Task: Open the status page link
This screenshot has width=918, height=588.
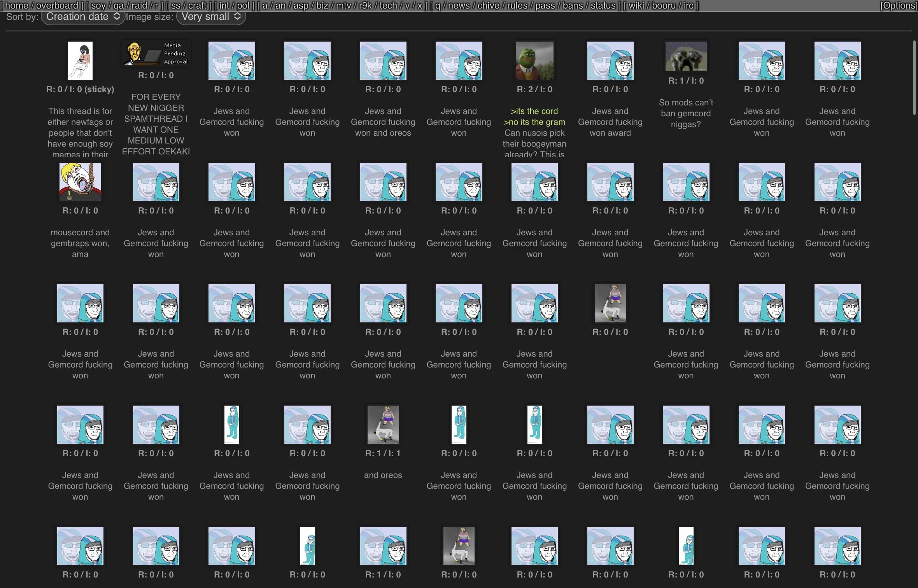Action: 603,5
